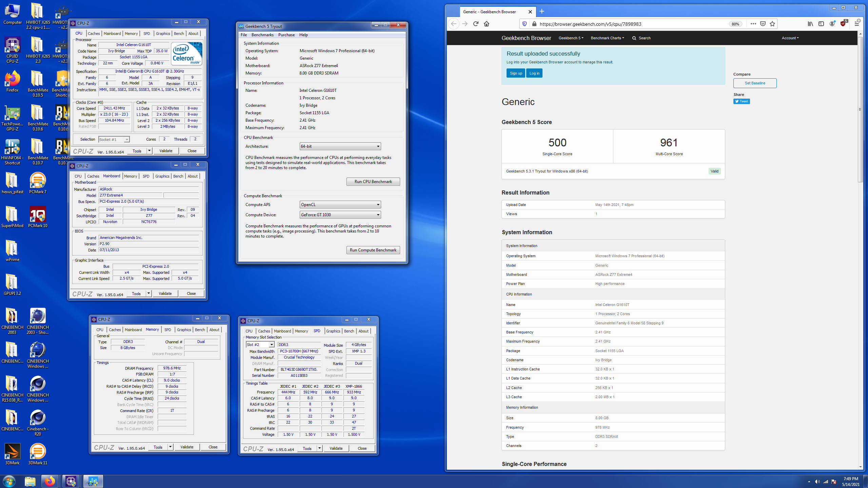
Task: Open Firefox library icon
Action: point(810,24)
